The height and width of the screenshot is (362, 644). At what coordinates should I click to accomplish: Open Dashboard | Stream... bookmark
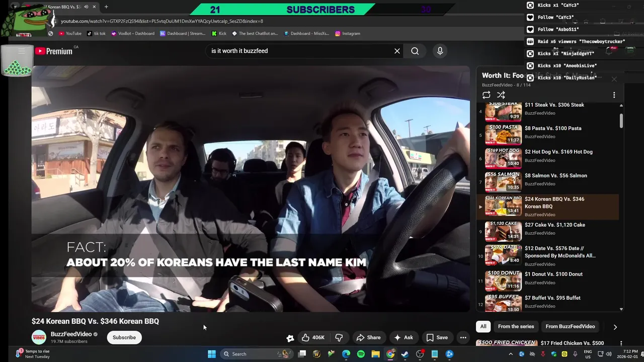point(183,33)
